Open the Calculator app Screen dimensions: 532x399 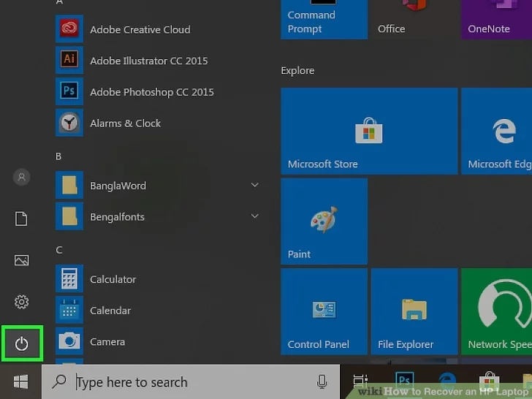pos(113,279)
